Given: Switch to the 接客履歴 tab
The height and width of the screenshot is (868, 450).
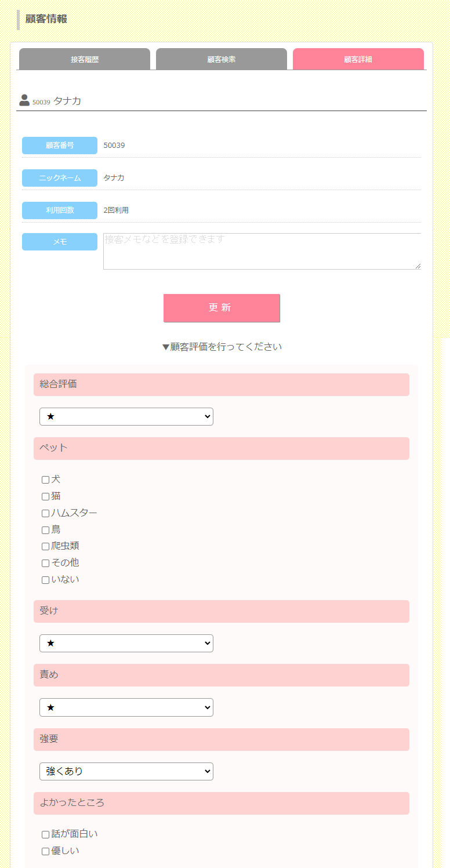Looking at the screenshot, I should click(85, 59).
